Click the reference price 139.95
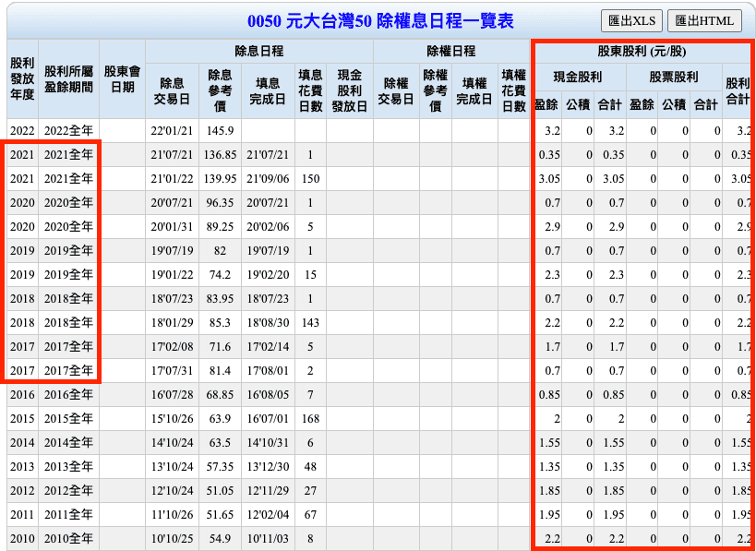756x551 pixels. [x=220, y=179]
